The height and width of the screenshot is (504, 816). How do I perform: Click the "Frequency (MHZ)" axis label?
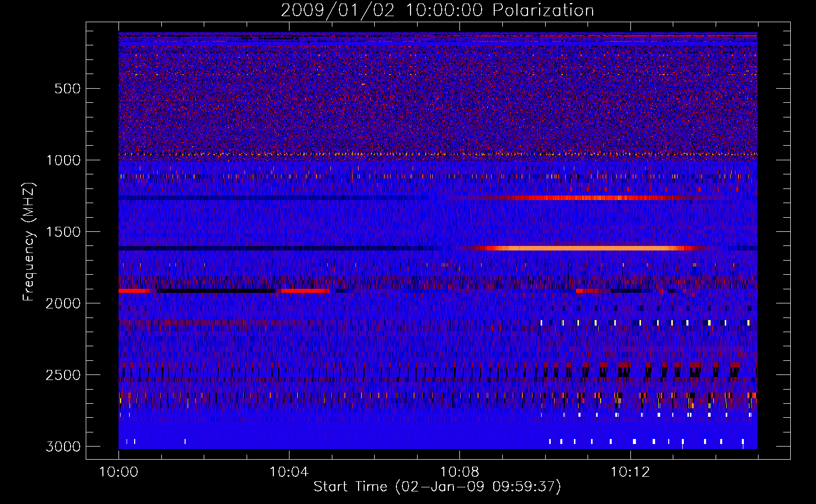(x=29, y=242)
